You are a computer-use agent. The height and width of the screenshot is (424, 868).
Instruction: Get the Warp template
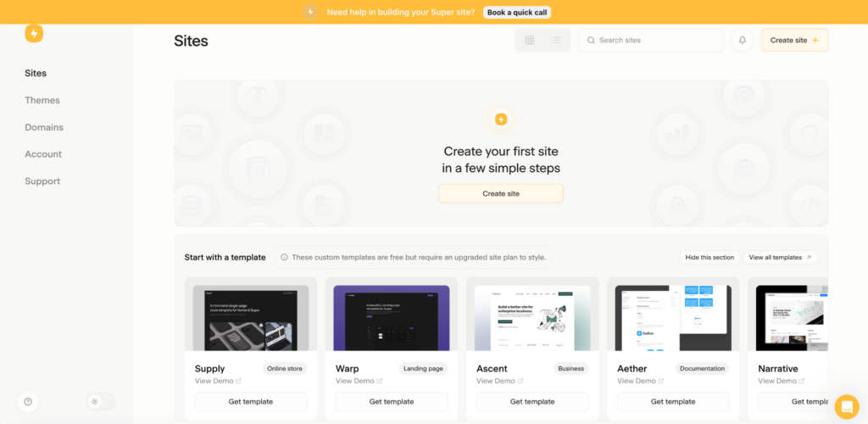click(391, 402)
